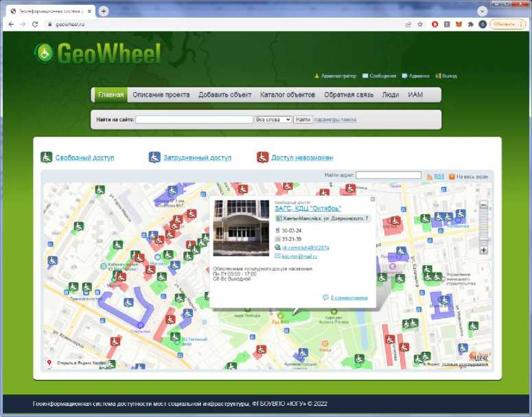Open the RSS feed link
The width and height of the screenshot is (532, 417).
click(439, 177)
